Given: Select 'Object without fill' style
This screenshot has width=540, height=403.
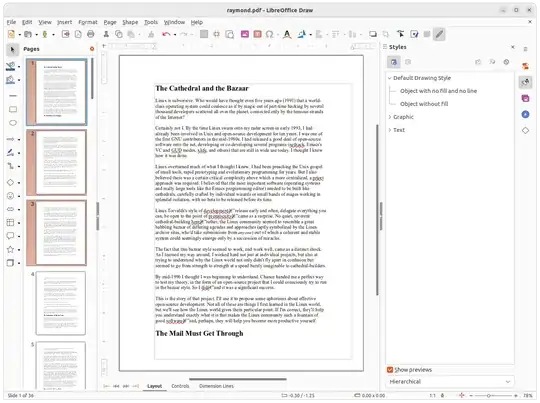Looking at the screenshot, I should pos(424,104).
